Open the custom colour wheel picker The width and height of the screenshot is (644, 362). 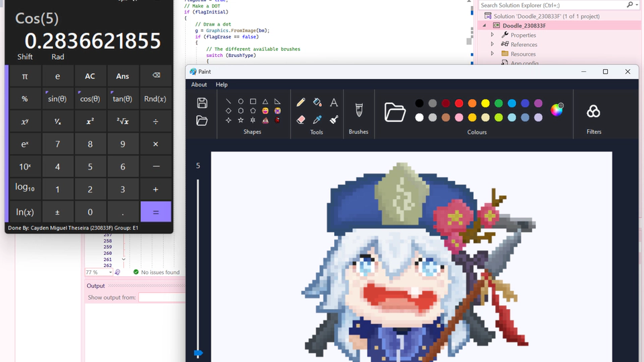[x=557, y=109]
